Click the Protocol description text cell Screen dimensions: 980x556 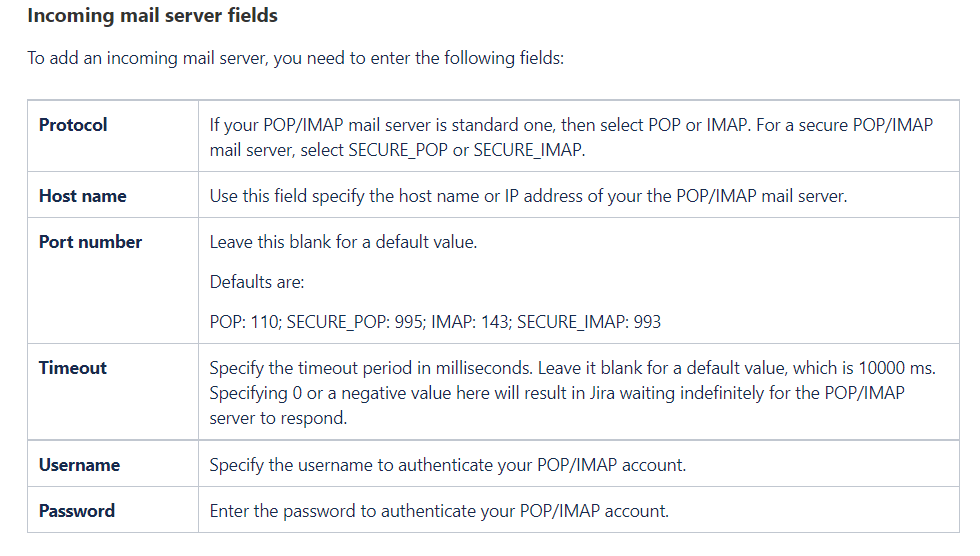tap(570, 138)
